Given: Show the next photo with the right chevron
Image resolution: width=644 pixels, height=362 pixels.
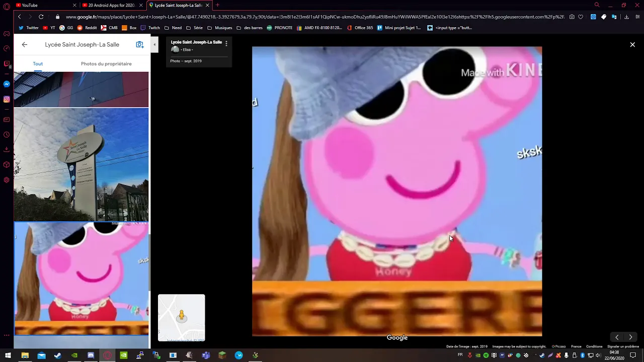Looking at the screenshot, I should [x=630, y=337].
